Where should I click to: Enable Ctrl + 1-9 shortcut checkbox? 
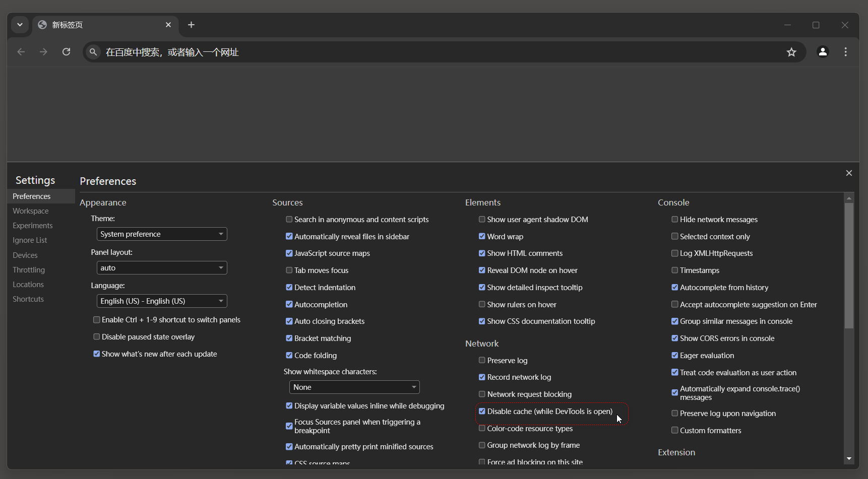pos(96,320)
